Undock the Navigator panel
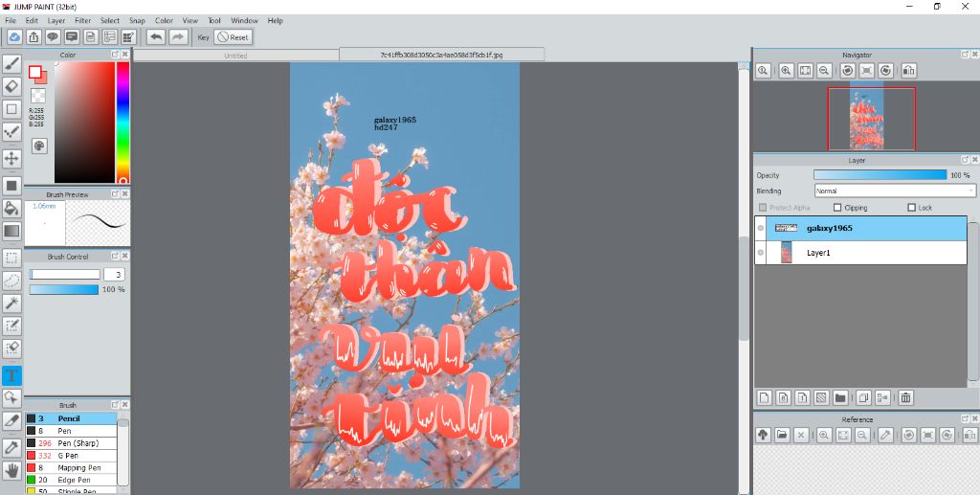 pos(965,55)
